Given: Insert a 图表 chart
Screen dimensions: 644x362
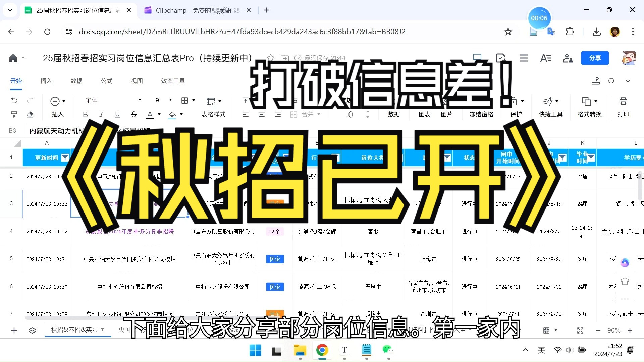Looking at the screenshot, I should 425,114.
